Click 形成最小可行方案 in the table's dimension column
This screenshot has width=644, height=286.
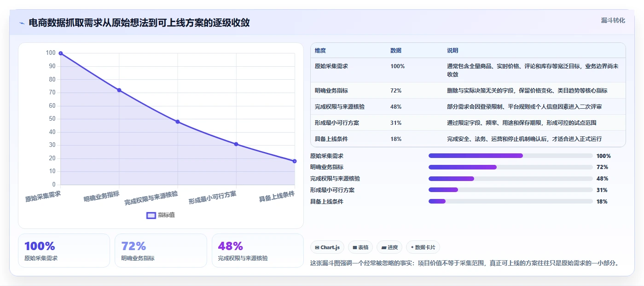(x=337, y=123)
